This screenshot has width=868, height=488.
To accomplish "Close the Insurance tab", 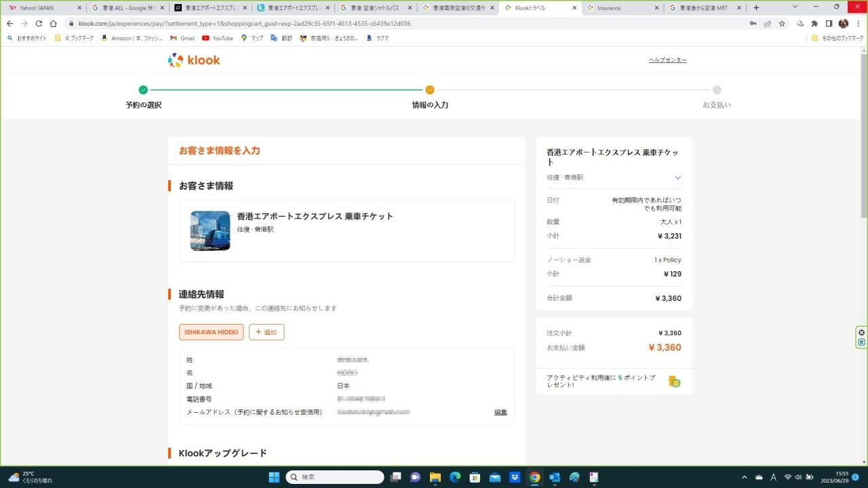I will (x=656, y=8).
